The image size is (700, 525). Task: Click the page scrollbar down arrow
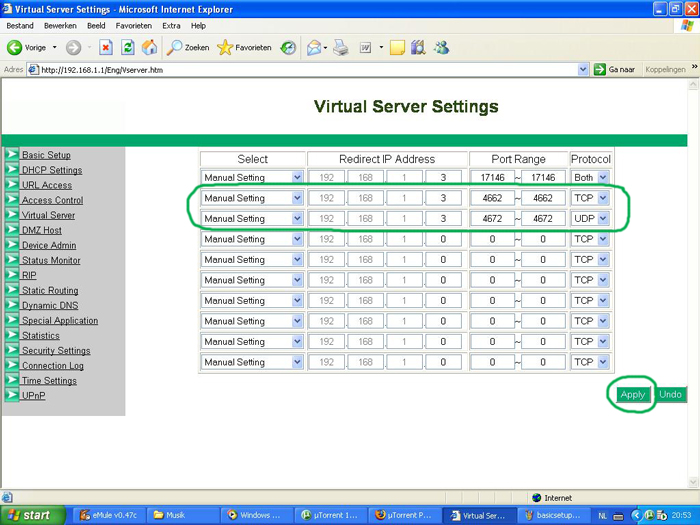tap(693, 482)
